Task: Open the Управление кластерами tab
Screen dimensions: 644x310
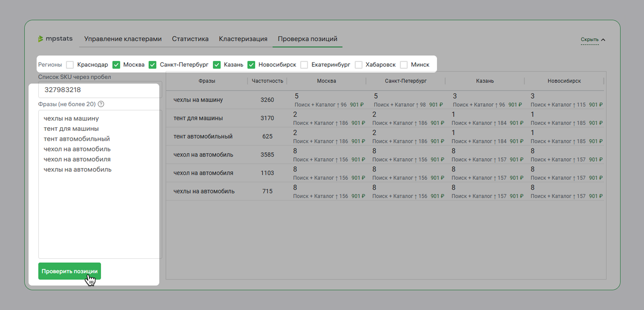Action: pos(123,39)
